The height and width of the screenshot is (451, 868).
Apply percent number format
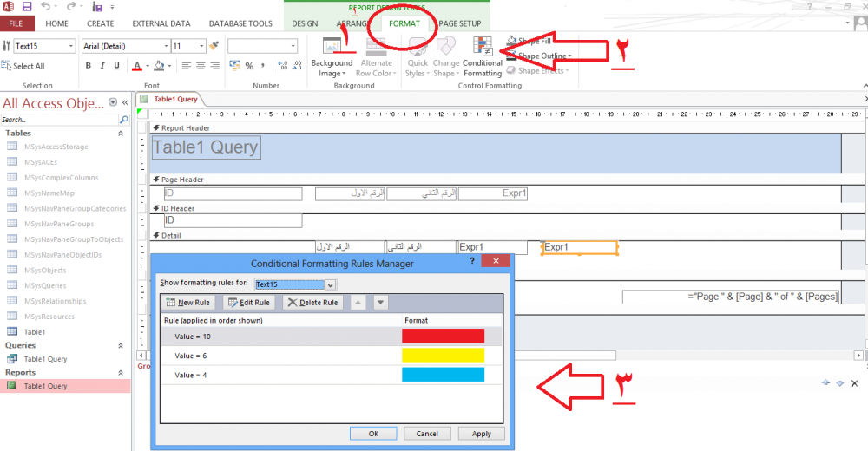click(250, 66)
